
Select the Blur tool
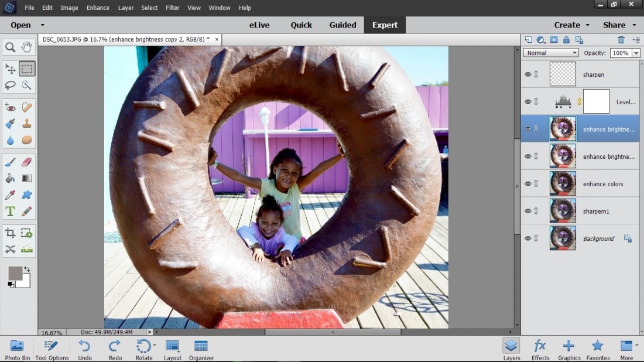point(11,140)
